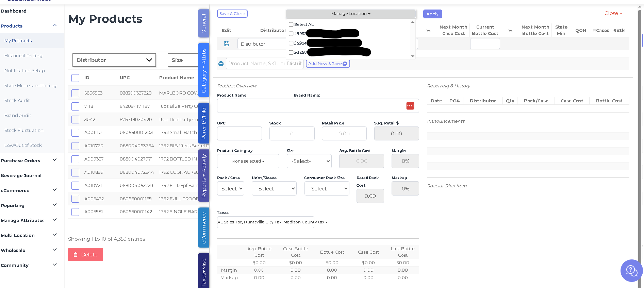The width and height of the screenshot is (644, 288).
Task: Click the Size filter field
Action: click(183, 60)
